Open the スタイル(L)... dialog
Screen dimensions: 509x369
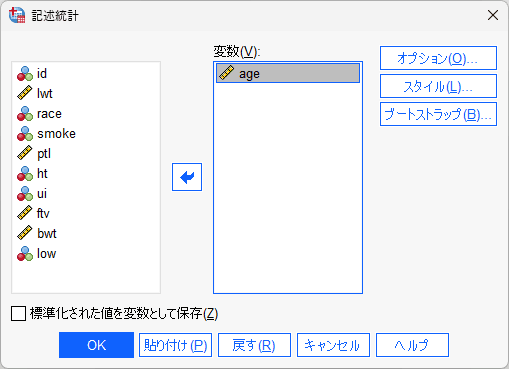438,86
